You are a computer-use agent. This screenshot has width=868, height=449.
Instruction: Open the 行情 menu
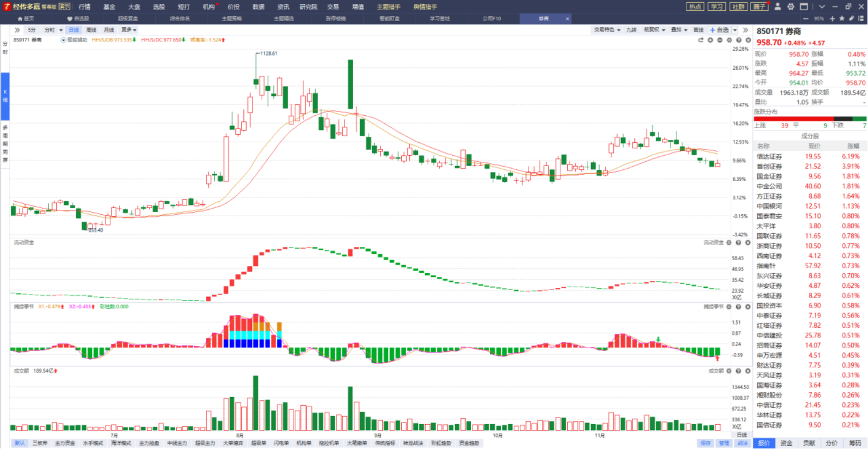(x=84, y=7)
